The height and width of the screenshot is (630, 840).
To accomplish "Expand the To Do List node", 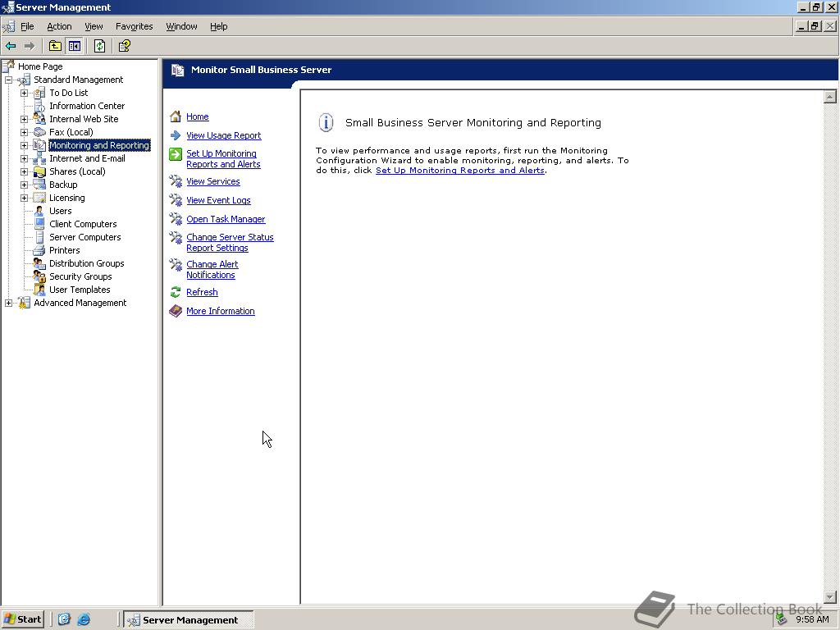I will pos(24,93).
